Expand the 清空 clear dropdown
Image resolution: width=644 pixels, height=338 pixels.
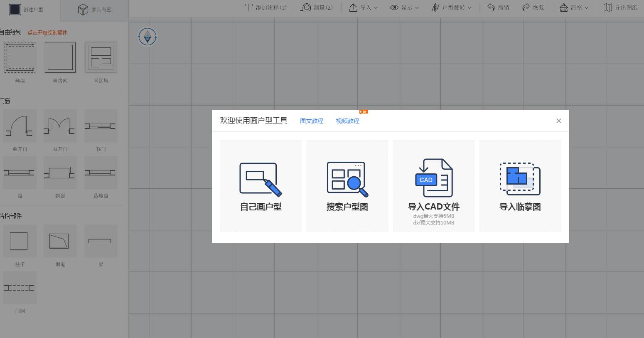(x=574, y=7)
